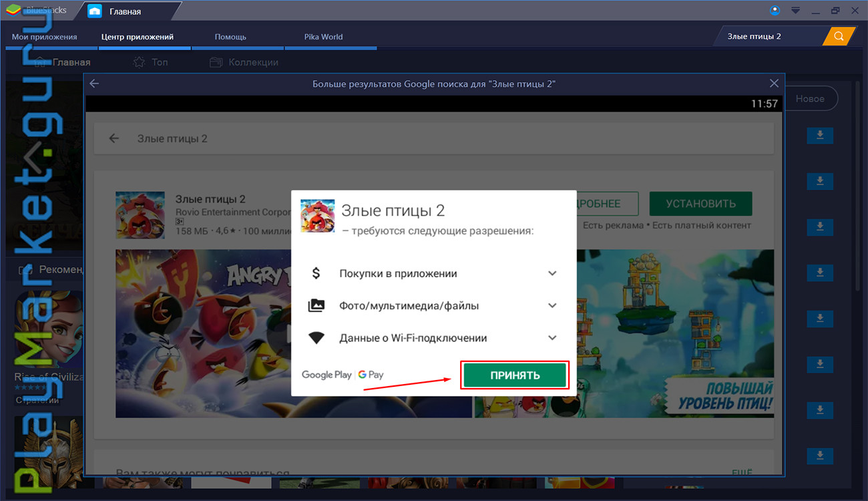Open the Angry Birds promo screenshot left of the dialog
Viewport: 868px width, 501px height.
coord(203,334)
